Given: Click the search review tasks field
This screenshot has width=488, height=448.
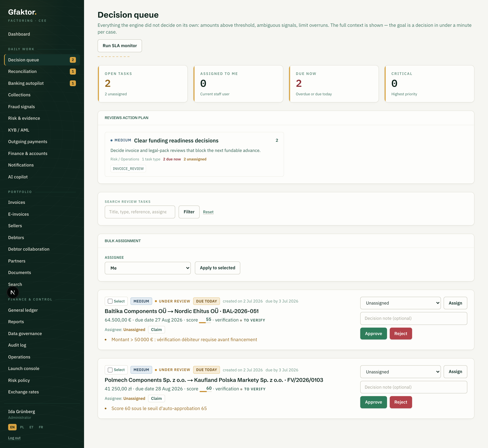Looking at the screenshot, I should (140, 212).
